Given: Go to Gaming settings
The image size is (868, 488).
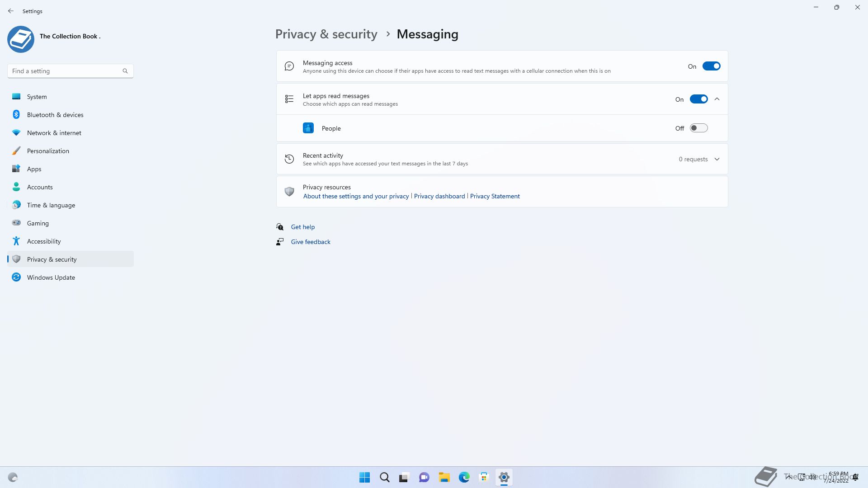Looking at the screenshot, I should click(x=71, y=223).
